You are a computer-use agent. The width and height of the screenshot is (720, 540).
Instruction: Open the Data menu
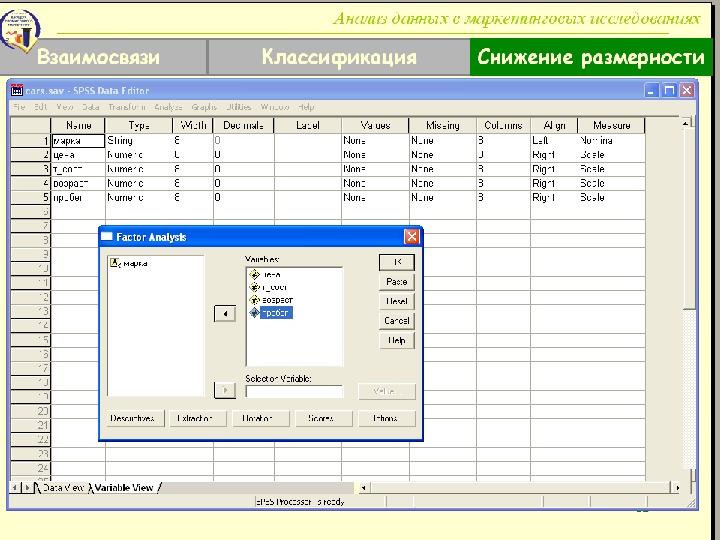point(91,107)
